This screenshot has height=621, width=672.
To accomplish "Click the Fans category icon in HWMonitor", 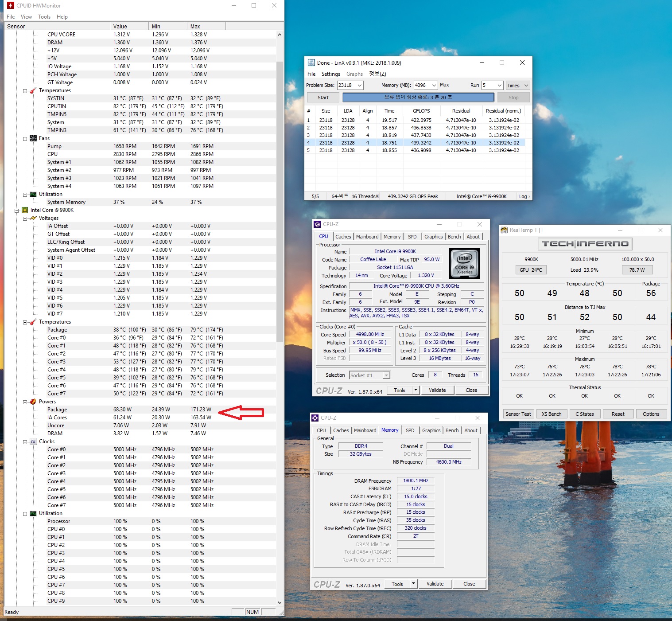I will (x=33, y=138).
